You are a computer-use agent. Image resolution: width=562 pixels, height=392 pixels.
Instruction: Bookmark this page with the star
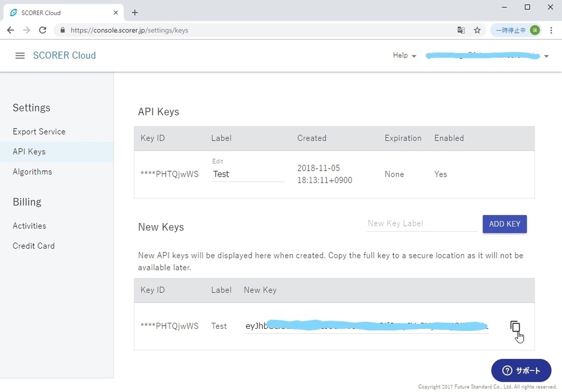click(x=477, y=30)
